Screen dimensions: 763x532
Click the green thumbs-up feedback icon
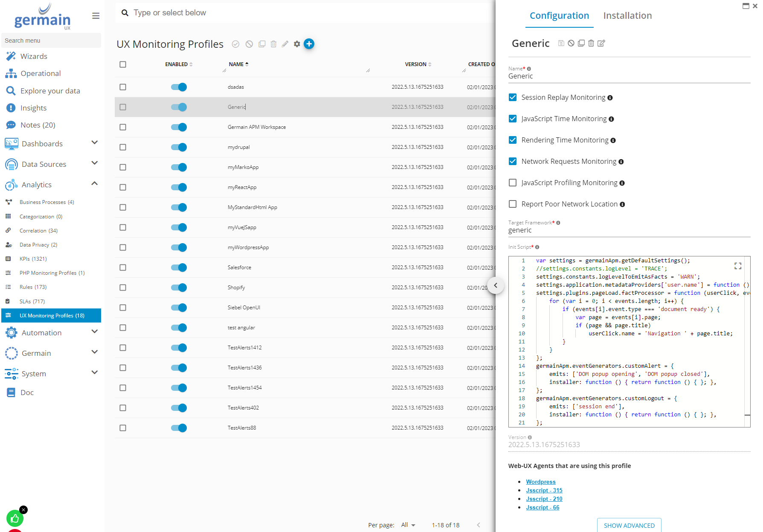coord(15,518)
